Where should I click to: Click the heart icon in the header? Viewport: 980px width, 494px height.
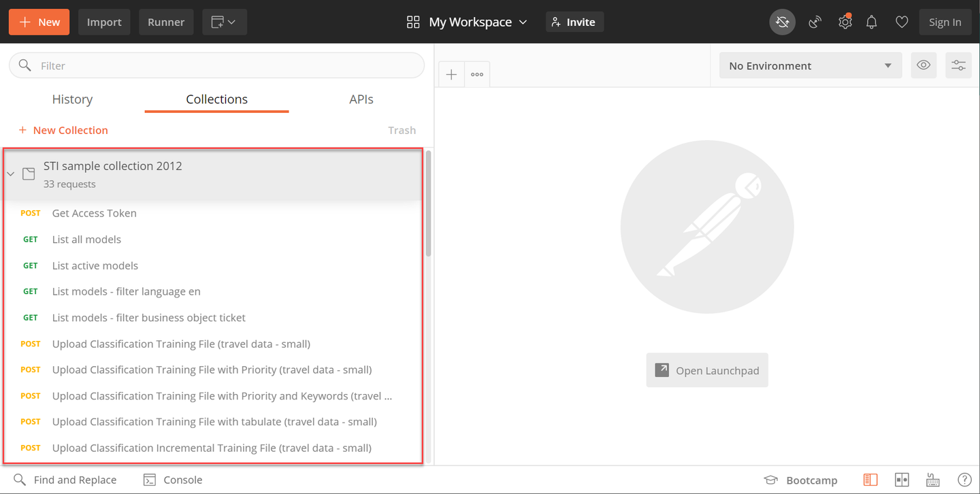click(902, 22)
